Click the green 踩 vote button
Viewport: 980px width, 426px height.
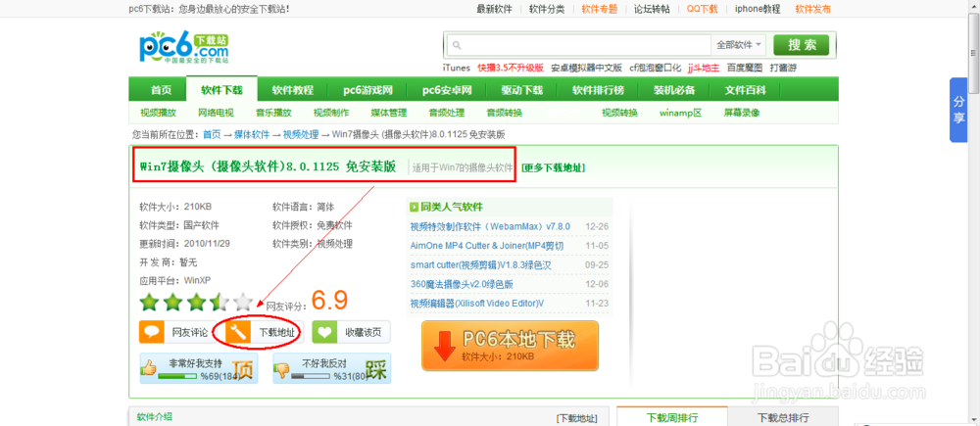(376, 370)
